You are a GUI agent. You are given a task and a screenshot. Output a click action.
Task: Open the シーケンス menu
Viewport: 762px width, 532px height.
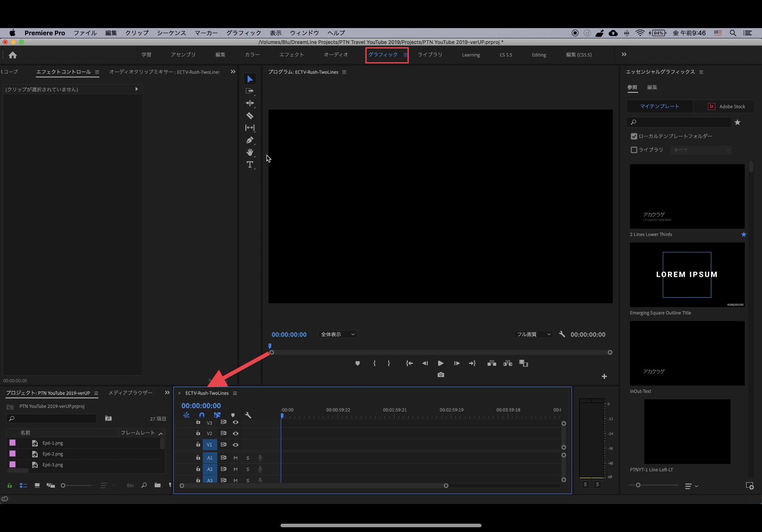pos(171,33)
